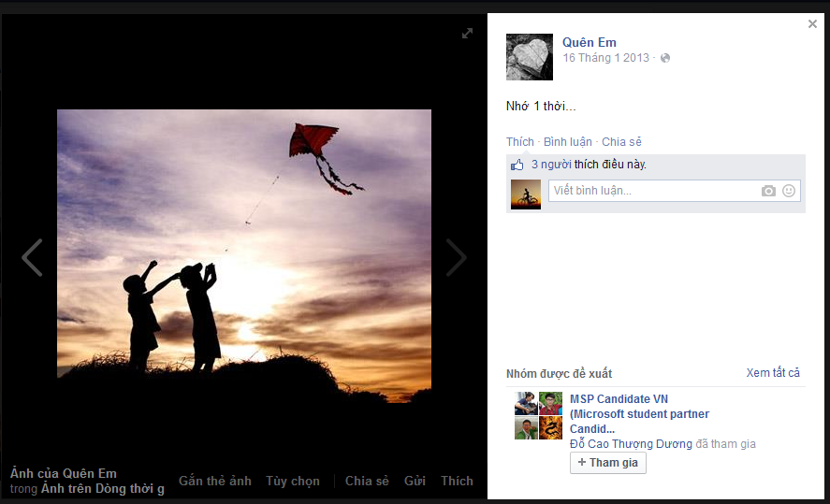
Task: Close the photo viewer with X
Action: tap(812, 24)
